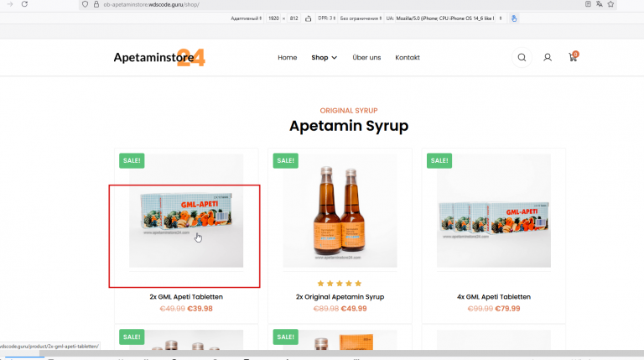Click the padlock site security icon

[x=96, y=4]
